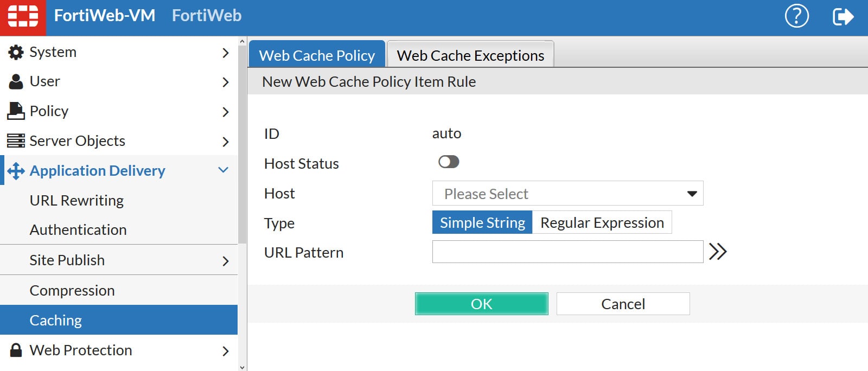This screenshot has width=868, height=371.
Task: Click the double-arrow icon beside URL Pattern
Action: point(717,252)
